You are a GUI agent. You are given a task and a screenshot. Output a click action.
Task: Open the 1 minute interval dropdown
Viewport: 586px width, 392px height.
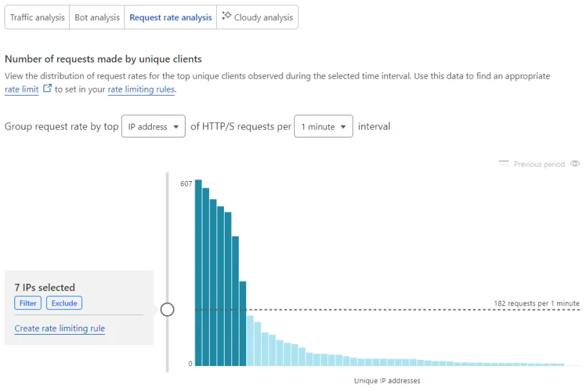point(324,126)
